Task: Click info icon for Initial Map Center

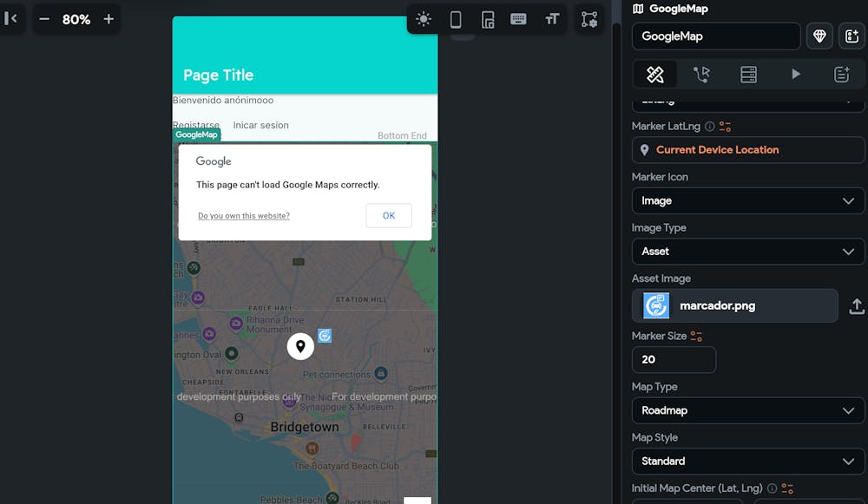Action: [x=772, y=488]
